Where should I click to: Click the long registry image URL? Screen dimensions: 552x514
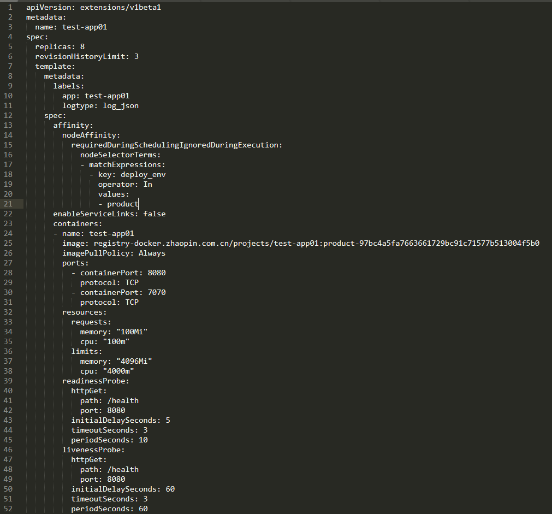316,243
